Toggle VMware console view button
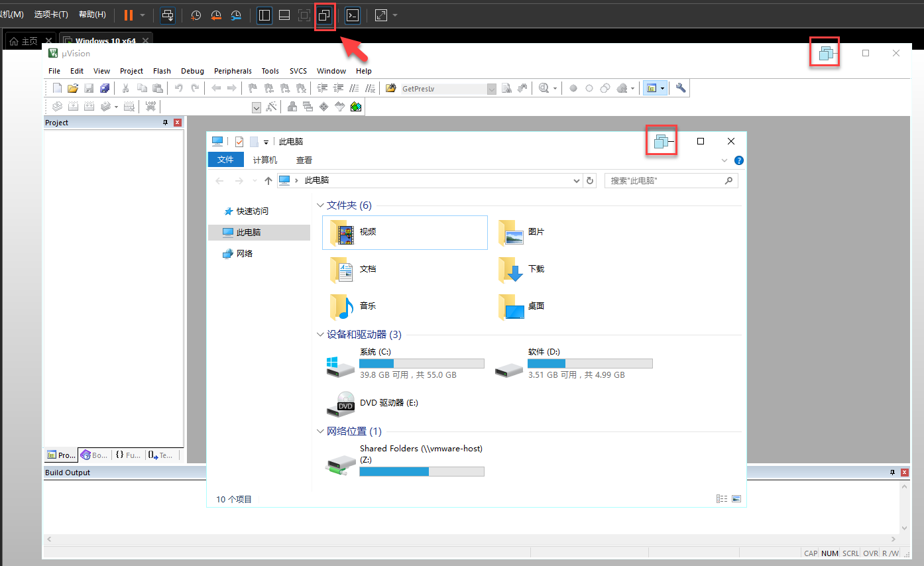 coord(353,15)
